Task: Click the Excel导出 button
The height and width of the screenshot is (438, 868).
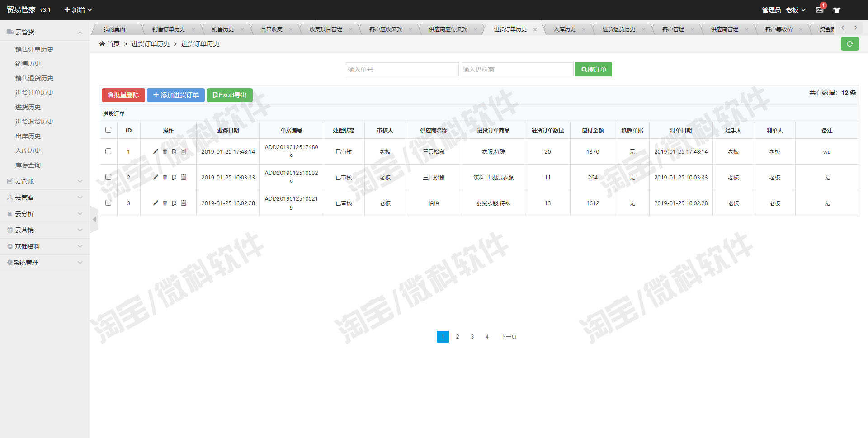Action: tap(230, 95)
